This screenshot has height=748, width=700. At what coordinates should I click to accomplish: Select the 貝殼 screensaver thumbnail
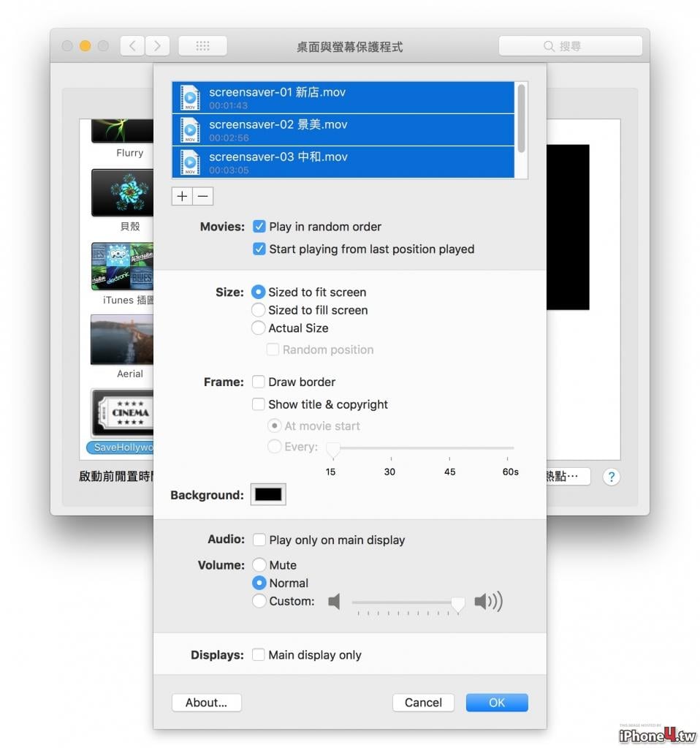click(x=123, y=193)
